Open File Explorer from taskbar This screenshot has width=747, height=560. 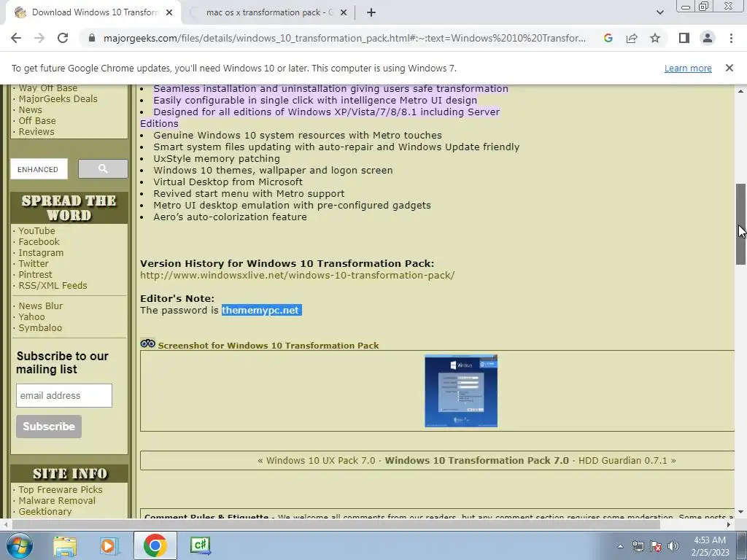coord(65,545)
